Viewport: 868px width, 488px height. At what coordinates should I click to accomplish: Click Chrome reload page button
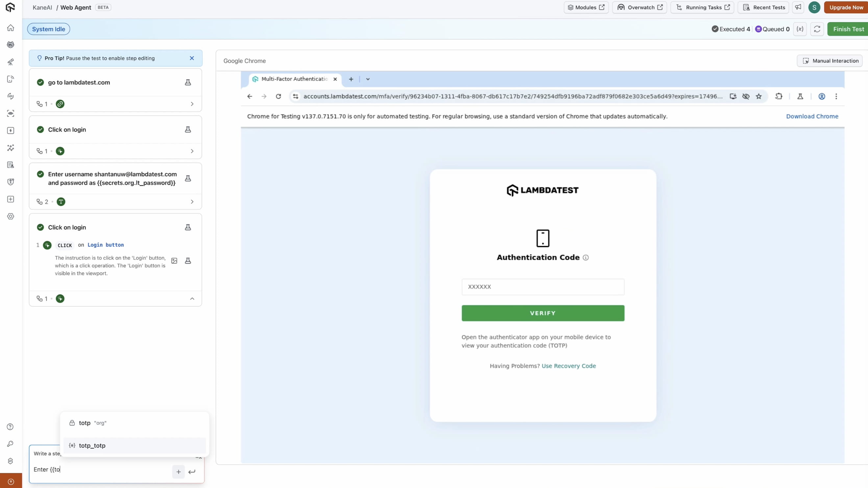[x=278, y=96]
